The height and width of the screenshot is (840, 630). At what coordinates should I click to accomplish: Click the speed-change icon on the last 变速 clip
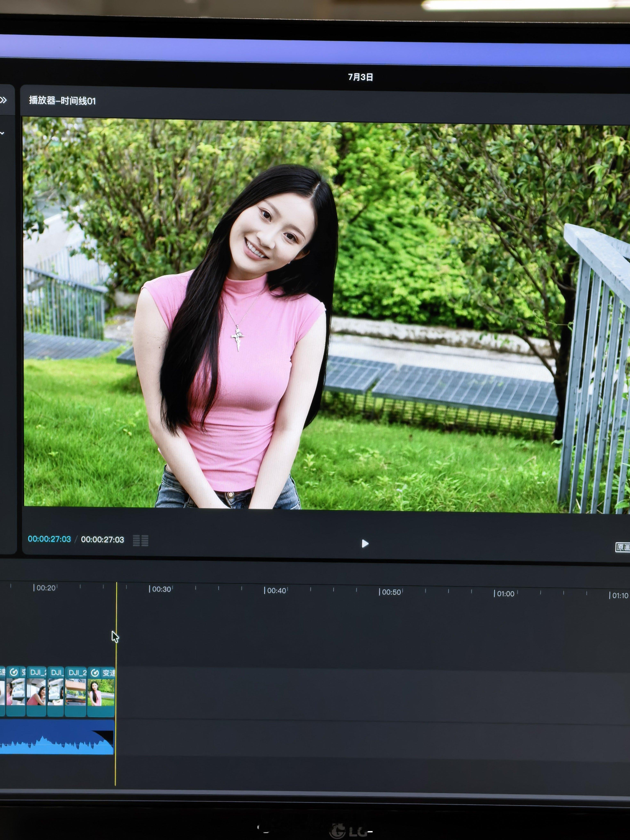point(95,673)
